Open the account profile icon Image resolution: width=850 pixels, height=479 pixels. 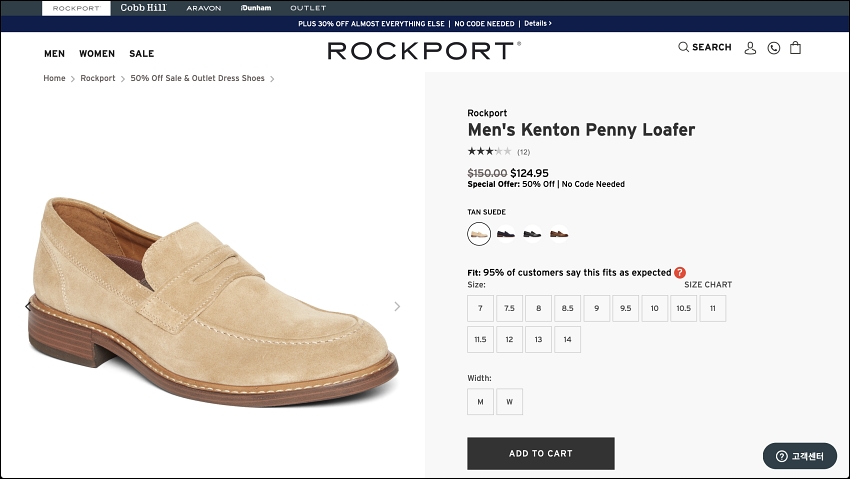pos(750,48)
